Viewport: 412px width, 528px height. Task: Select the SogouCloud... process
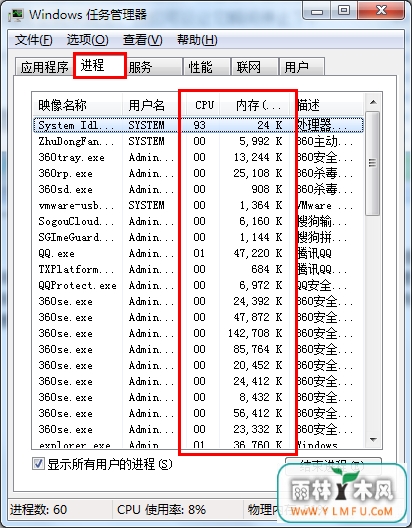[199, 222]
